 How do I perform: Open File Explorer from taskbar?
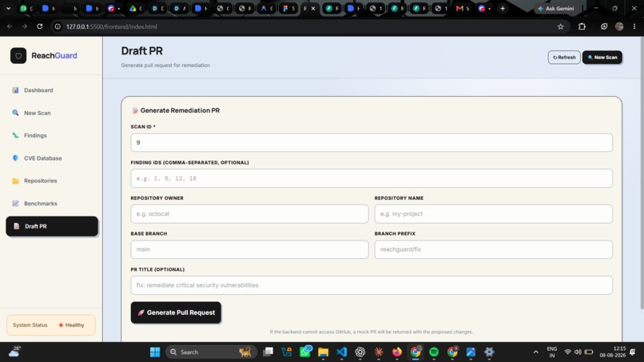coord(324,352)
